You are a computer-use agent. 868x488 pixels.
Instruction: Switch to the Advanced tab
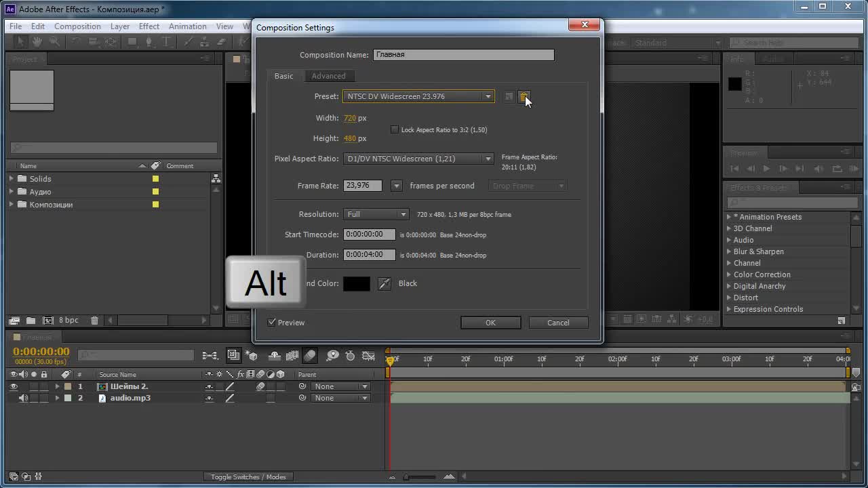point(328,76)
